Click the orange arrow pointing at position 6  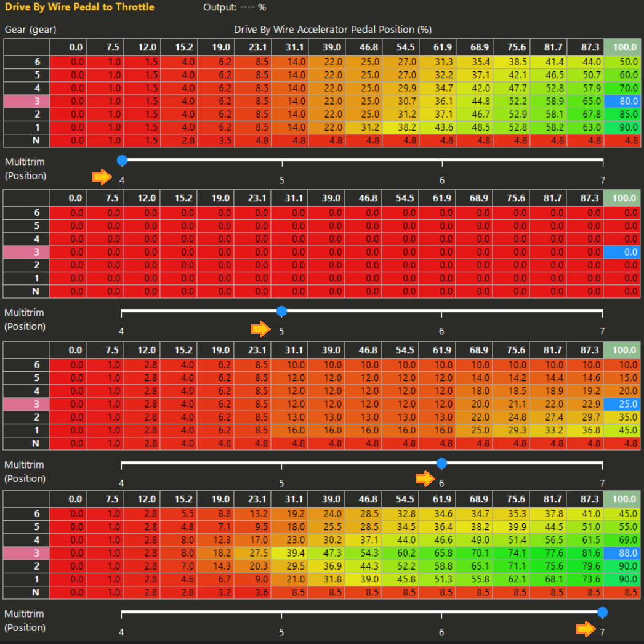coord(425,478)
